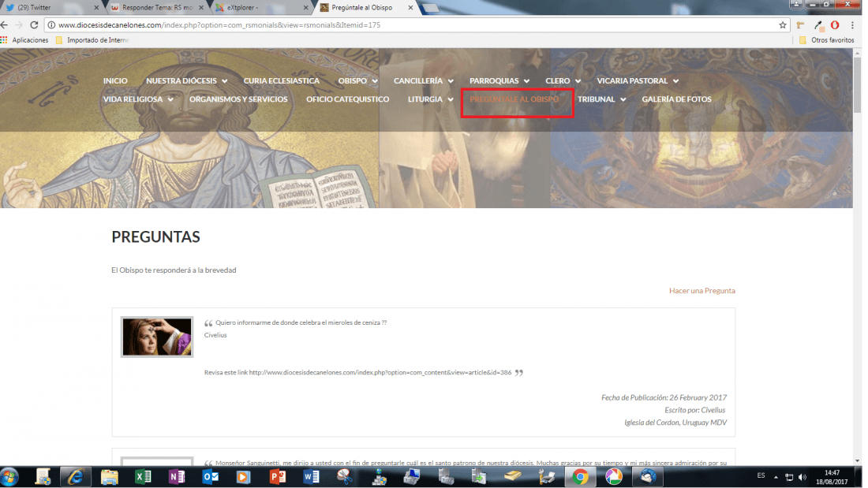
Task: Open Picasa from the taskbar
Action: [613, 476]
